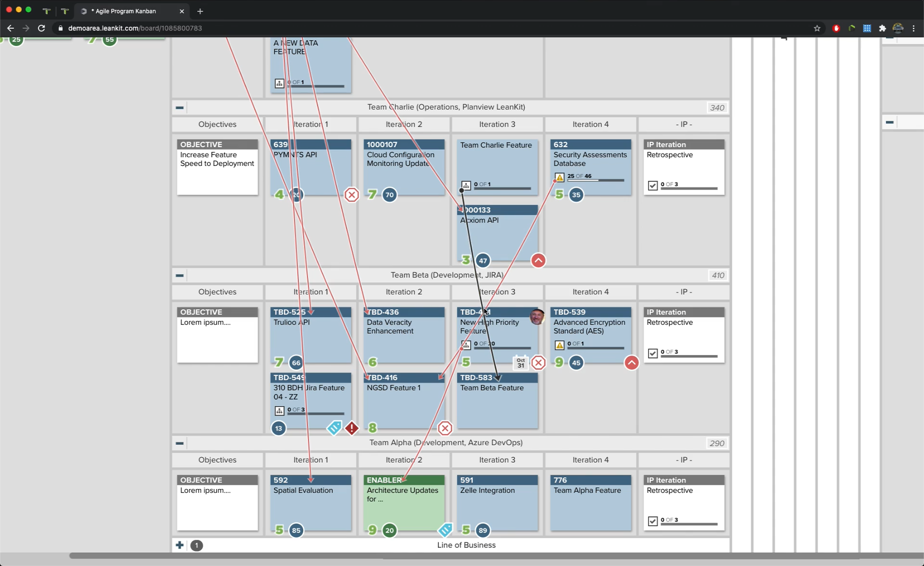Screen dimensions: 924x566
Task: Open Chrome's three-dot menu
Action: [913, 28]
